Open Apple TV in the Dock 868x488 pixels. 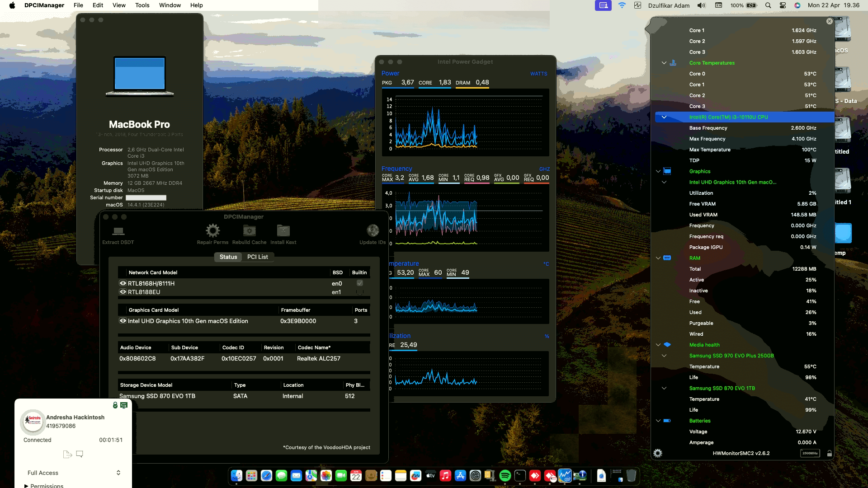(430, 475)
